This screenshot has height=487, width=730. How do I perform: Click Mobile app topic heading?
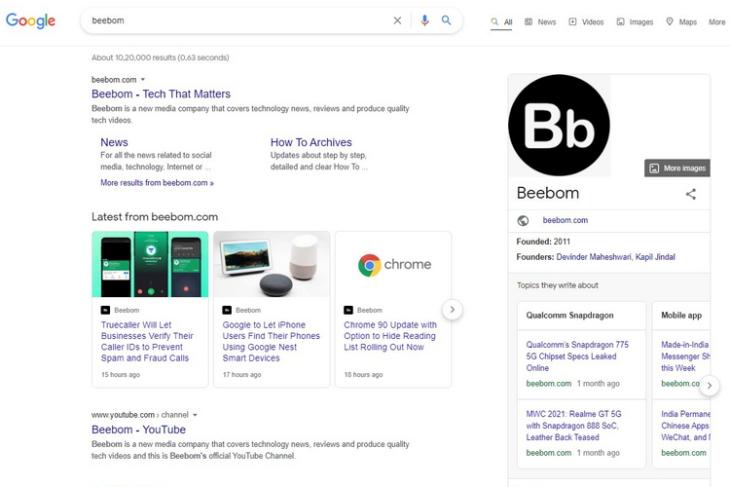681,315
